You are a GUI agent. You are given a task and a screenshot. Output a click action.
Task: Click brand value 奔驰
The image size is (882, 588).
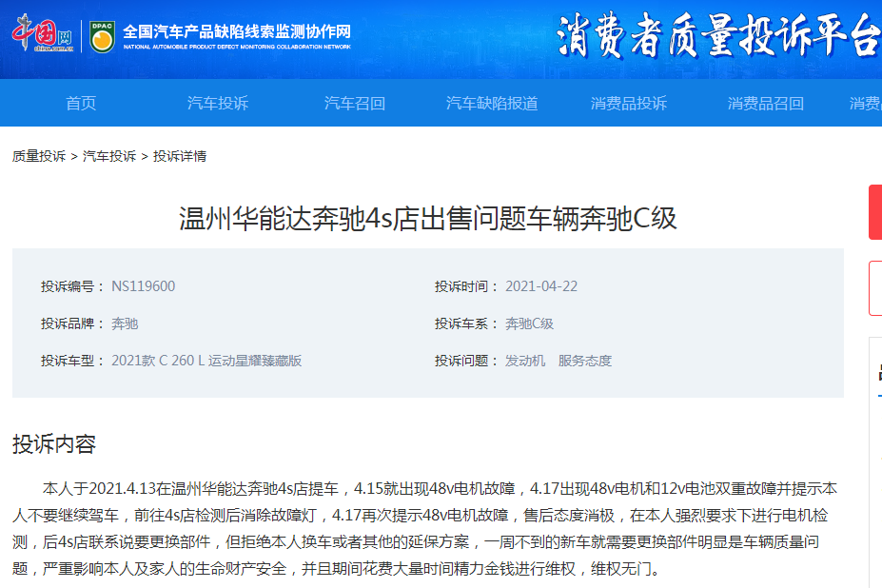coord(125,323)
